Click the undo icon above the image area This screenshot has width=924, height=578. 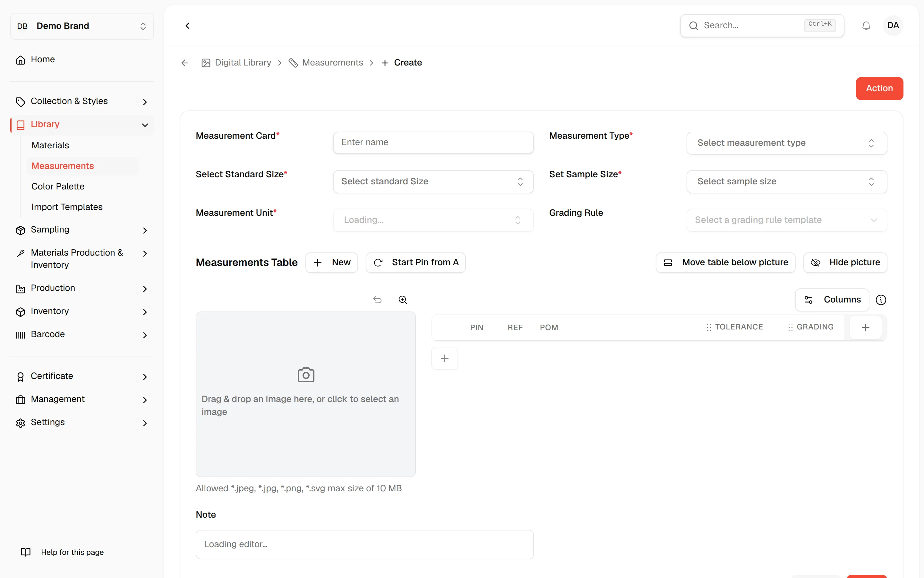pos(377,300)
